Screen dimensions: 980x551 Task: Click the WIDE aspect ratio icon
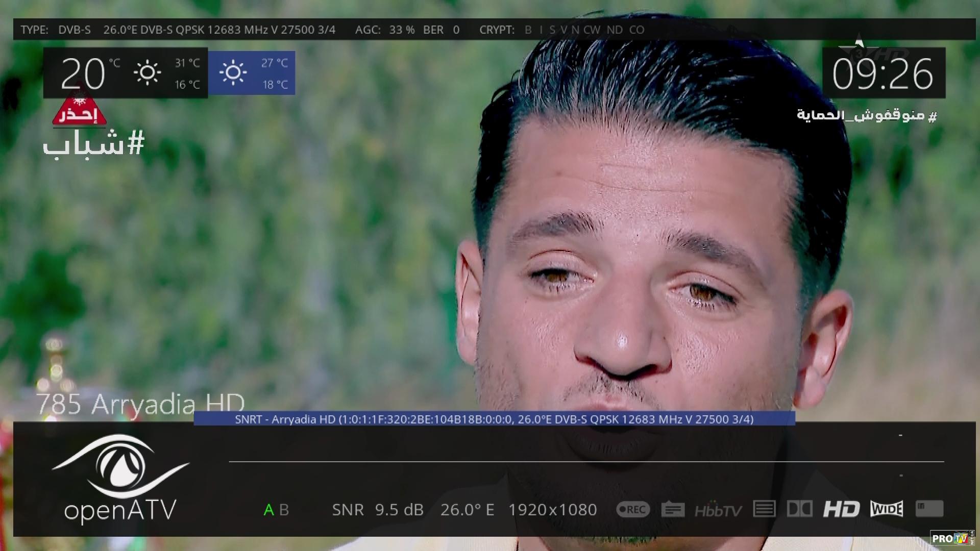click(x=887, y=509)
